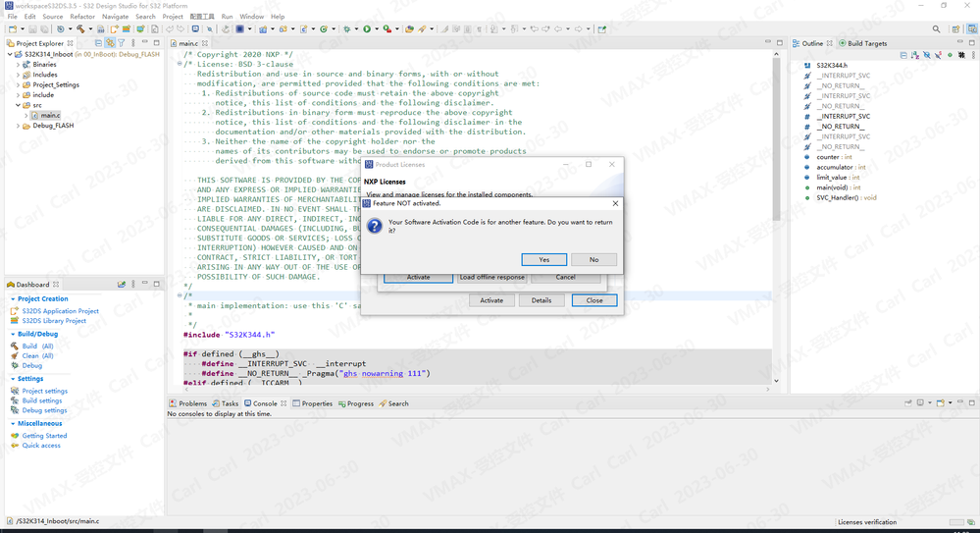Image resolution: width=980 pixels, height=533 pixels.
Task: Select main(void) in Outline
Action: pyautogui.click(x=838, y=187)
